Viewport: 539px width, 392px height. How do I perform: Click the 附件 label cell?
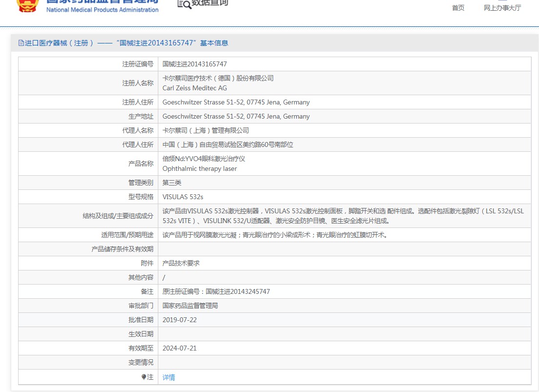(88, 263)
